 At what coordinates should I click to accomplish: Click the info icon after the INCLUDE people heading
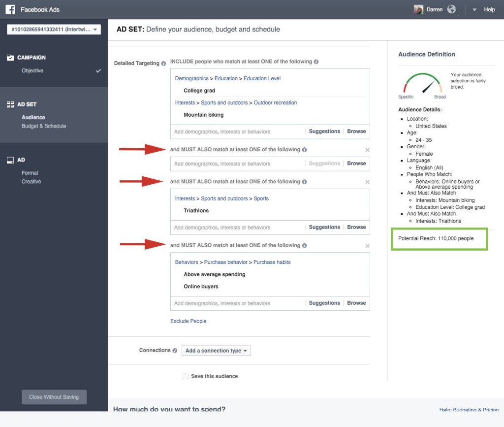pos(316,62)
